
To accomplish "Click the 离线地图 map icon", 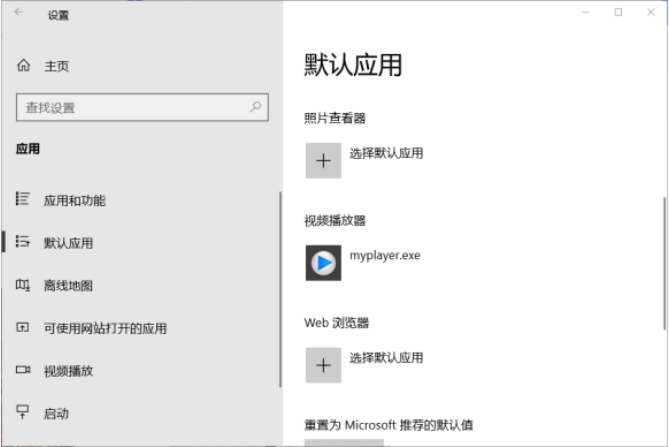I will (23, 284).
